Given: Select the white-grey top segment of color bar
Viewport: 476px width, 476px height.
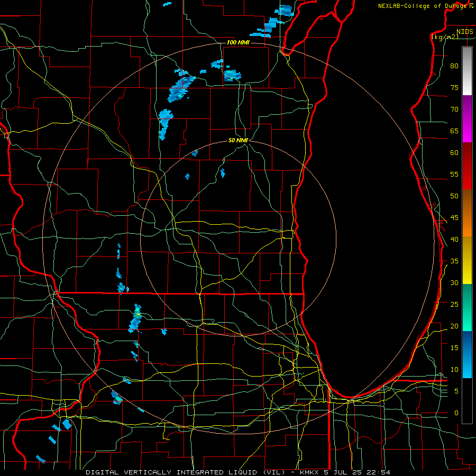Looking at the screenshot, I should tap(467, 71).
